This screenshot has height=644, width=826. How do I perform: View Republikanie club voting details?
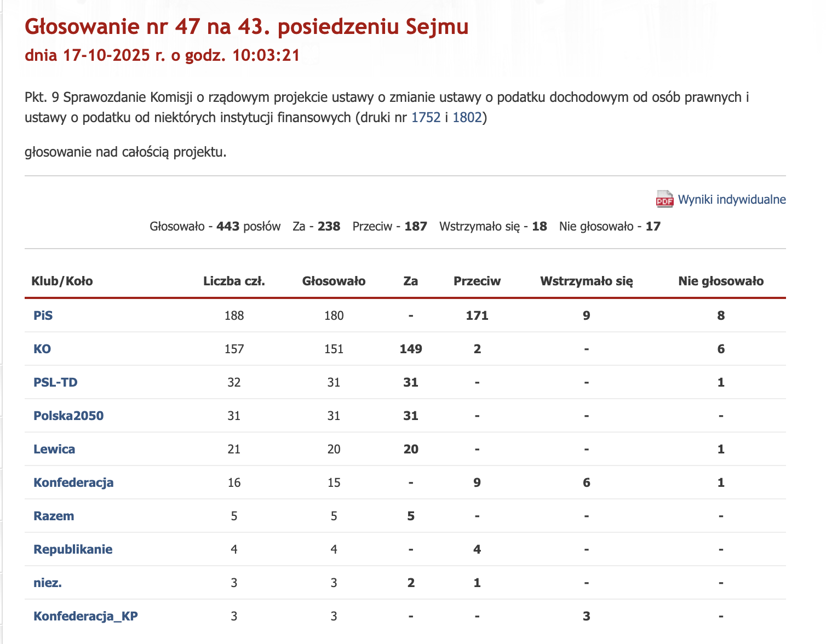pos(73,549)
